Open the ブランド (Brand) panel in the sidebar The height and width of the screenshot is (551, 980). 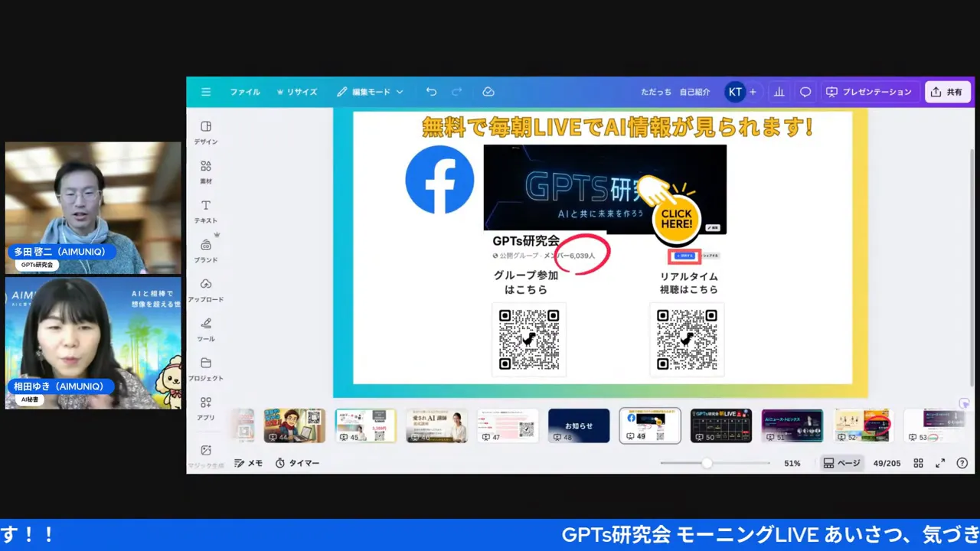[205, 249]
